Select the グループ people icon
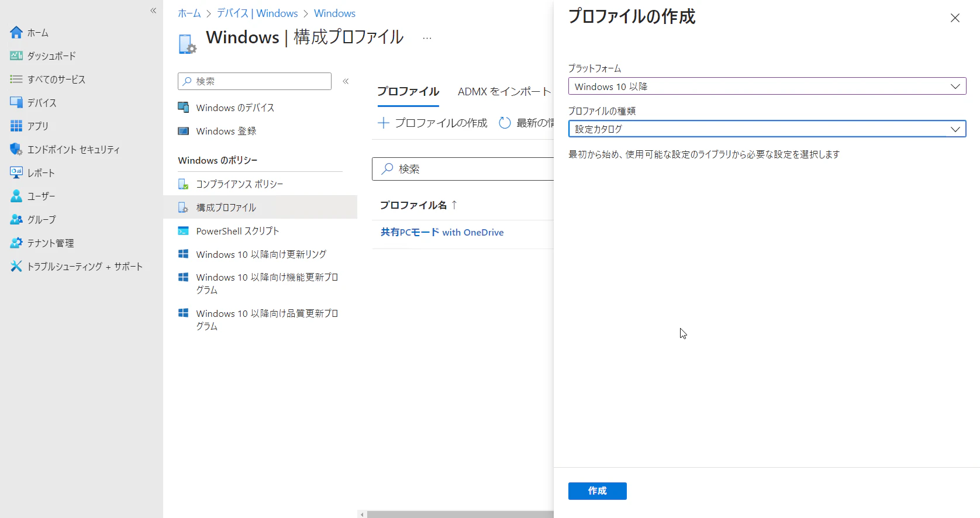980x518 pixels. tap(16, 220)
